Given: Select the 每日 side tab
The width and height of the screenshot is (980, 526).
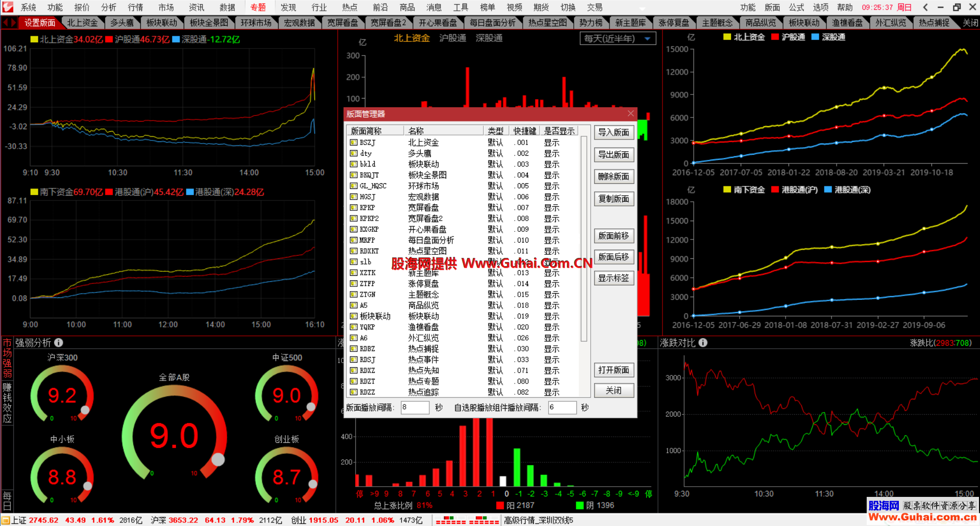Looking at the screenshot, I should [x=7, y=501].
